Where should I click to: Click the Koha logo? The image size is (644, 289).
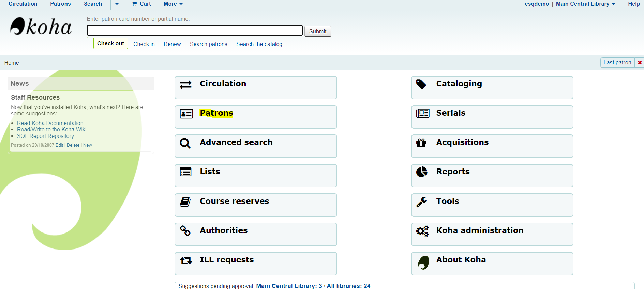click(x=41, y=27)
